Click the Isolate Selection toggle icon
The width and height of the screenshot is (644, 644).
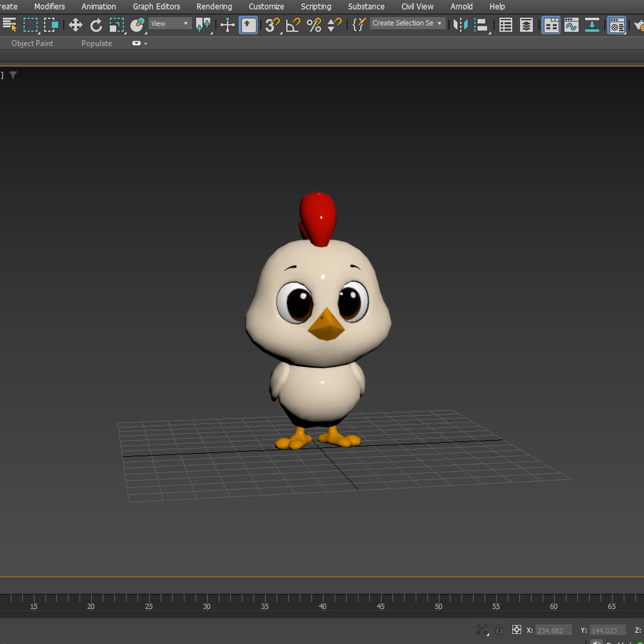coord(482,629)
